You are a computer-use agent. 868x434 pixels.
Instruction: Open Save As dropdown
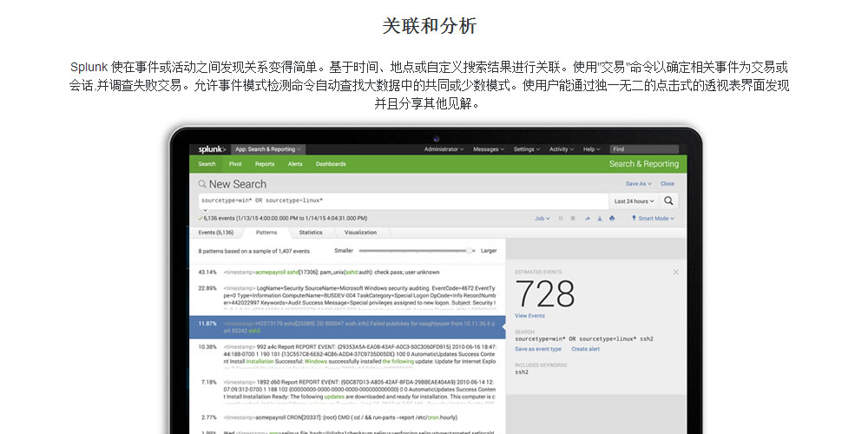point(638,184)
